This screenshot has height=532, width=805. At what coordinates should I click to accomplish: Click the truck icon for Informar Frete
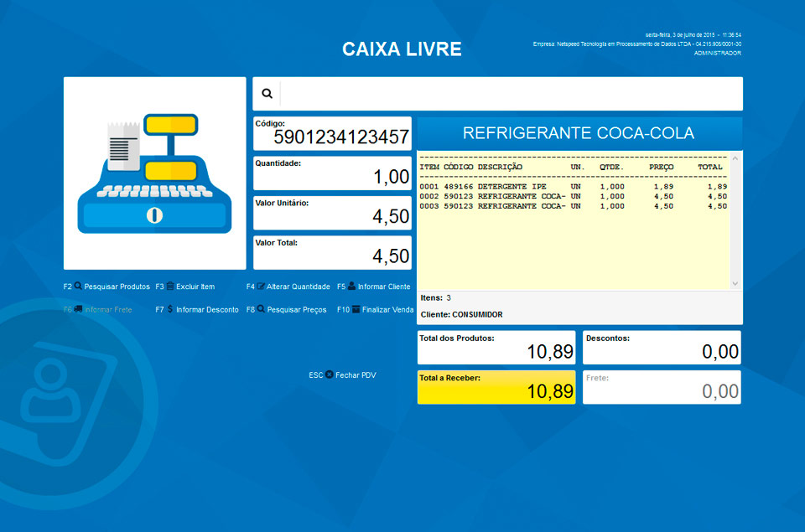[78, 309]
